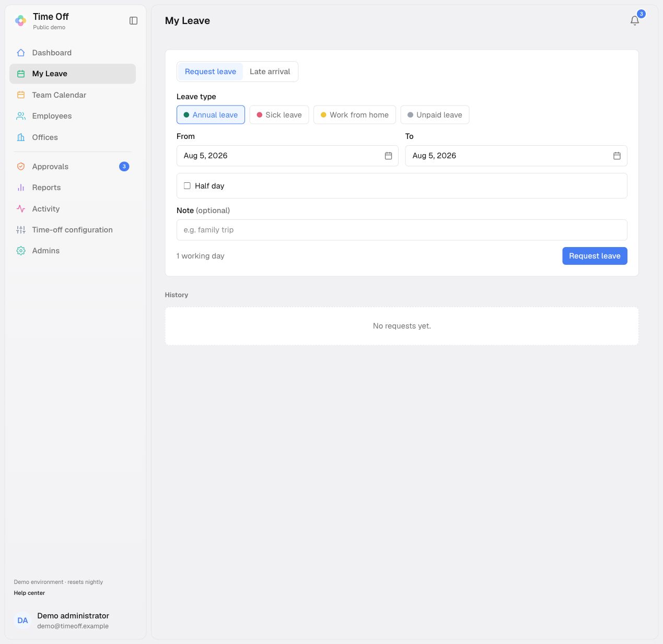Click the Activity pulse icon
663x644 pixels.
[21, 209]
